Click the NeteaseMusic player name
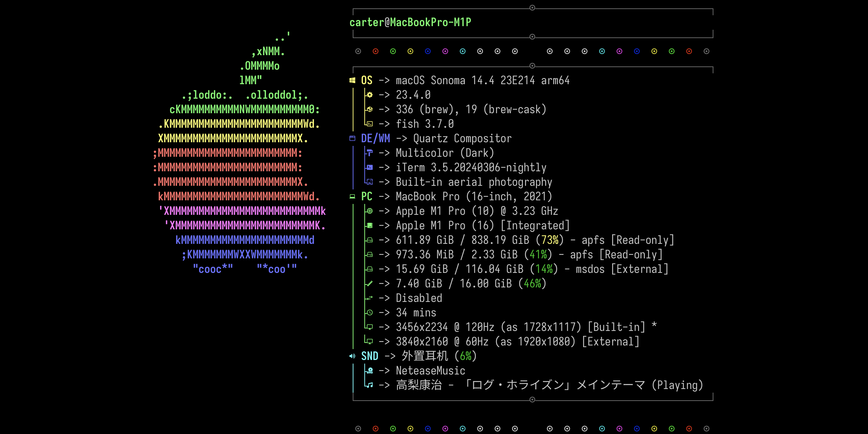Viewport: 868px width, 434px height. coord(430,370)
